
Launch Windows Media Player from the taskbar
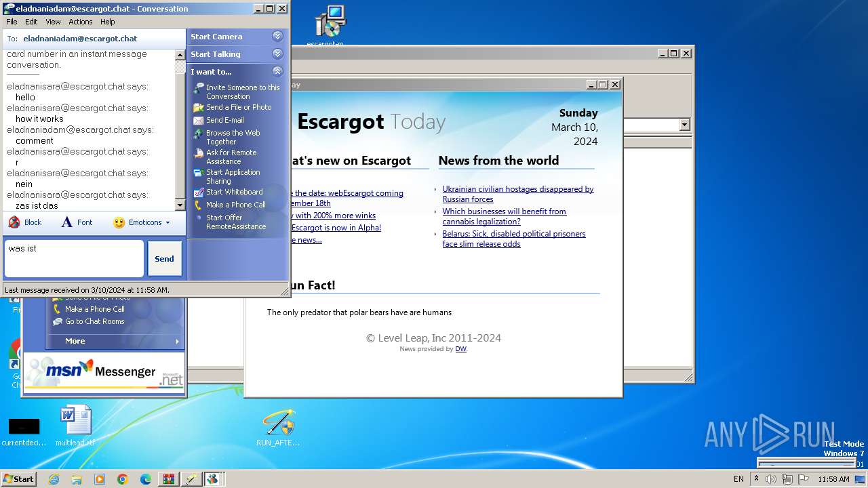point(100,479)
